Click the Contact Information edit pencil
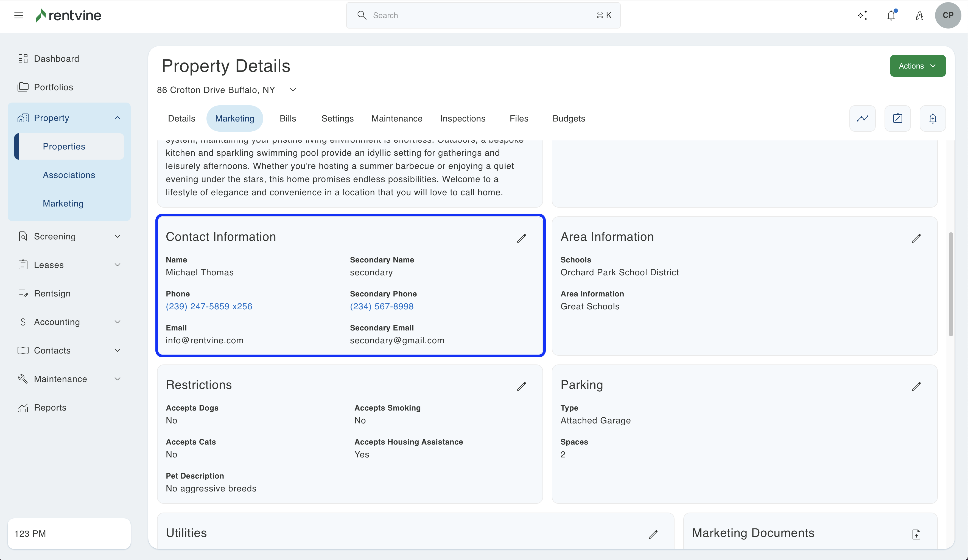Screen dimensions: 968x560 (521, 238)
